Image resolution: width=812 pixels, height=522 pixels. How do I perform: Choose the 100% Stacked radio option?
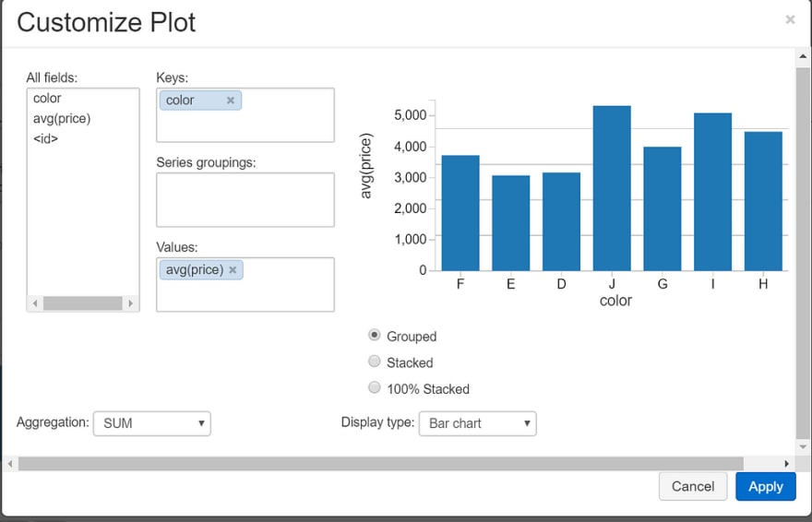[x=374, y=387]
